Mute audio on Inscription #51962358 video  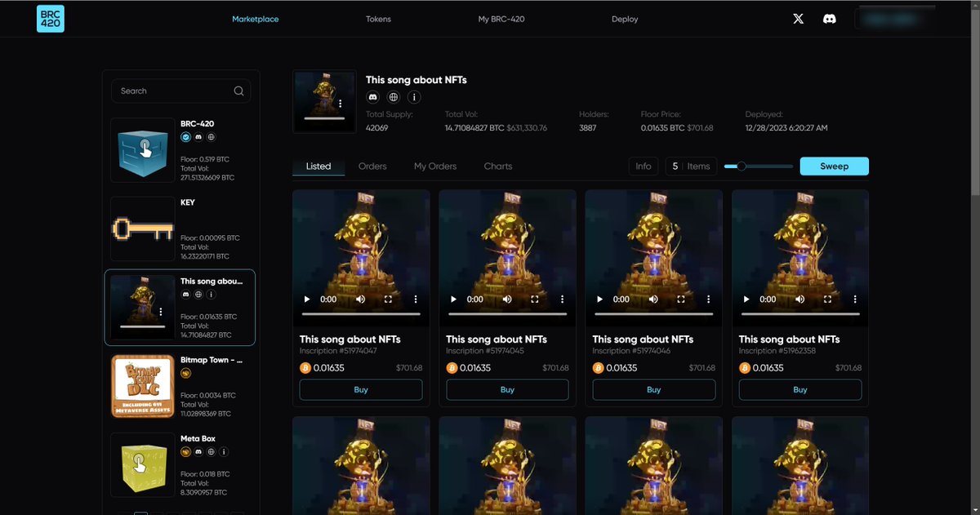coord(800,300)
